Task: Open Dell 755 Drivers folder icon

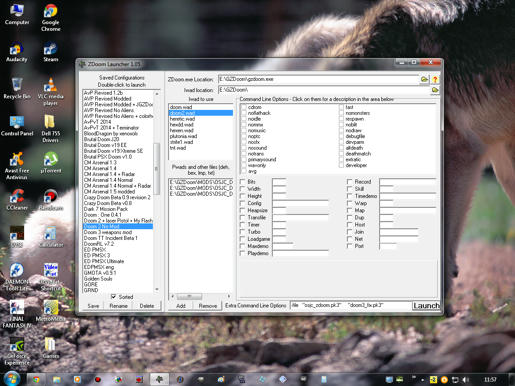Action: (x=50, y=129)
